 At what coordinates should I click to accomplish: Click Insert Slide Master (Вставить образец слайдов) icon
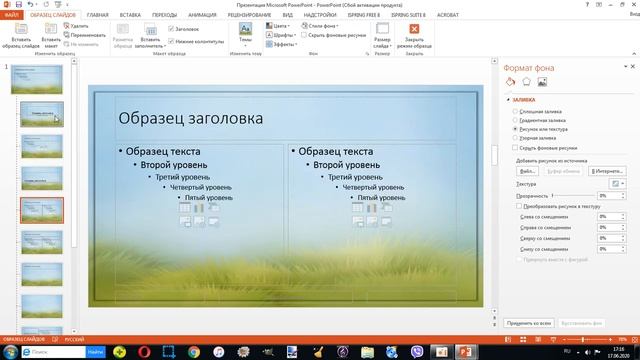tap(21, 29)
